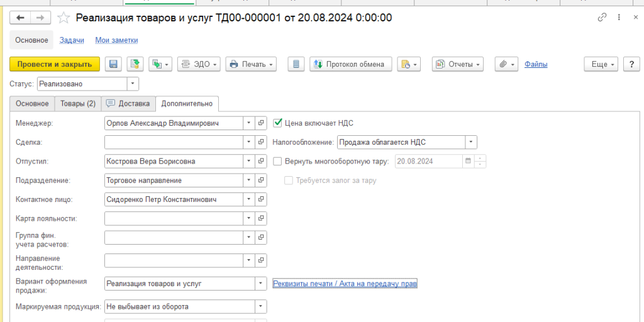
Task: Click the post document icon next to save
Action: pos(135,64)
